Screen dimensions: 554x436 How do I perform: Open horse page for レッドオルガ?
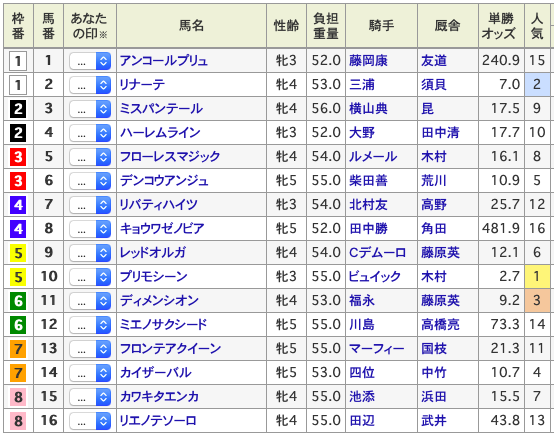point(153,253)
